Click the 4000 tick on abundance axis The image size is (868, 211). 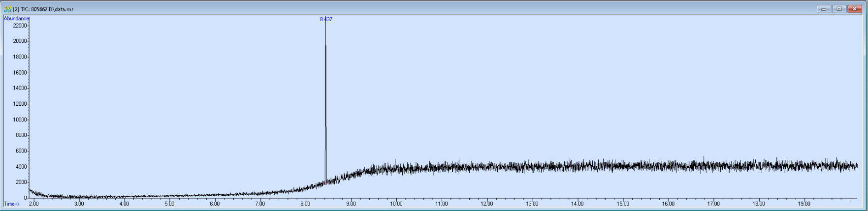click(21, 167)
